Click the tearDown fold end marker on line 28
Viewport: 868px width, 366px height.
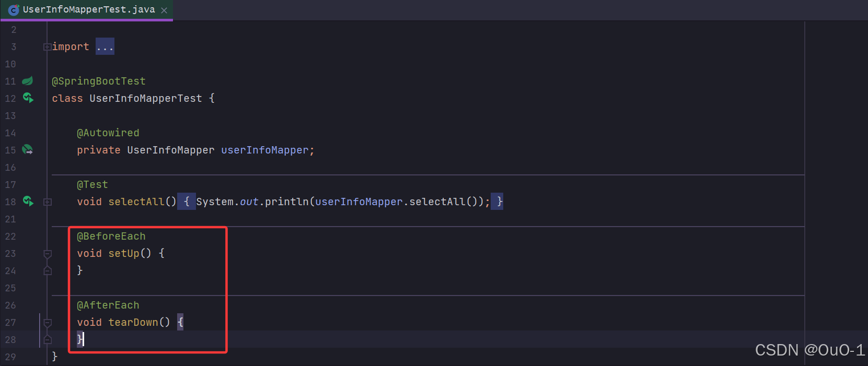(48, 340)
